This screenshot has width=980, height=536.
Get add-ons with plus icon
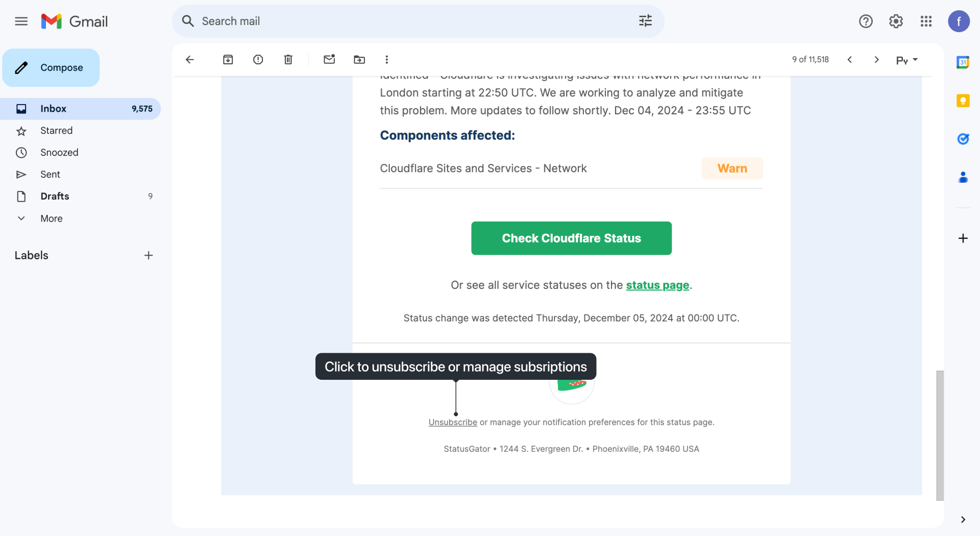963,238
